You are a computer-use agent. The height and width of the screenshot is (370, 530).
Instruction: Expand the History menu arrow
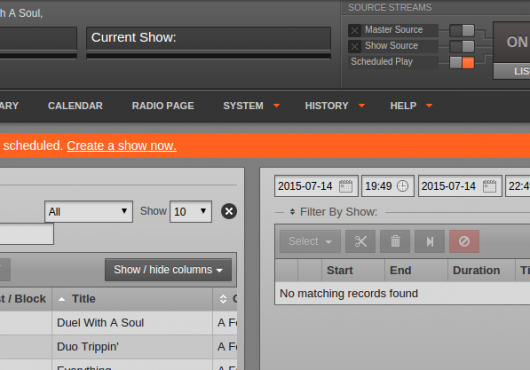(x=362, y=106)
